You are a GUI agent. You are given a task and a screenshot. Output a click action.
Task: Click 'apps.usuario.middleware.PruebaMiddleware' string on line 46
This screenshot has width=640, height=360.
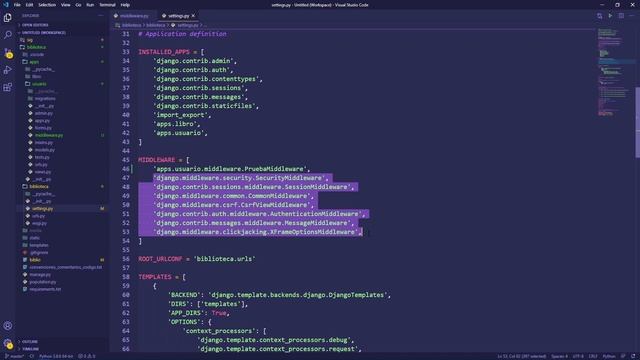tap(230, 169)
